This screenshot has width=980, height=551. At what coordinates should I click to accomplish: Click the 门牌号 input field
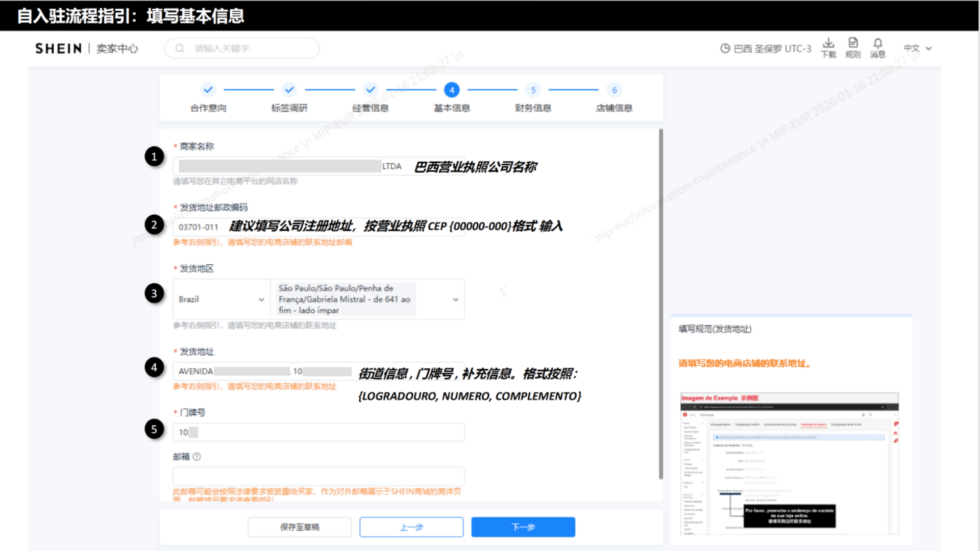(x=318, y=432)
